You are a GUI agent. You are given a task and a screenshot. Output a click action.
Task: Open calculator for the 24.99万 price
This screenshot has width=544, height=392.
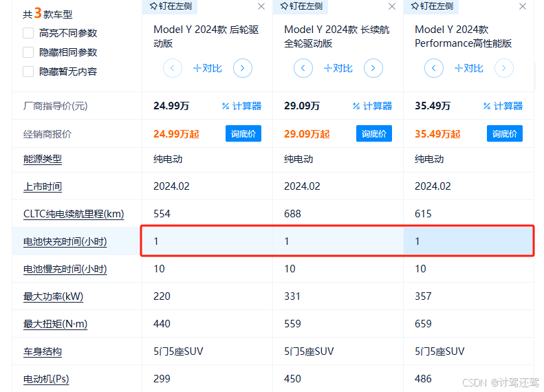pyautogui.click(x=242, y=106)
